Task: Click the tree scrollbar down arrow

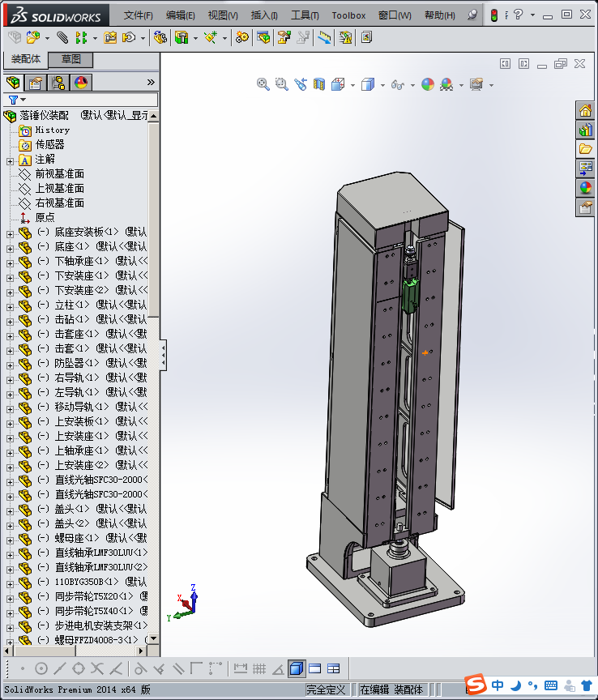Action: (x=153, y=639)
